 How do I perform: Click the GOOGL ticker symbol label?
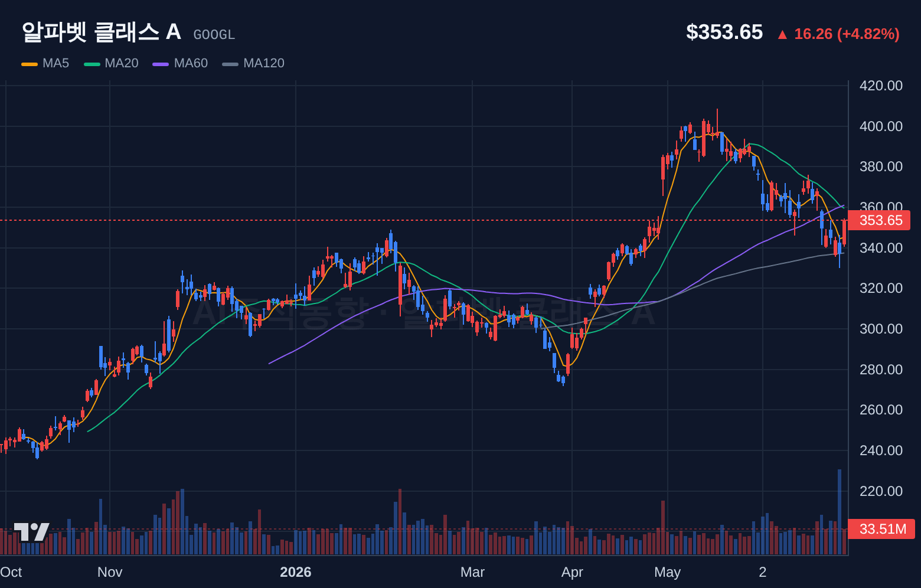pos(214,35)
